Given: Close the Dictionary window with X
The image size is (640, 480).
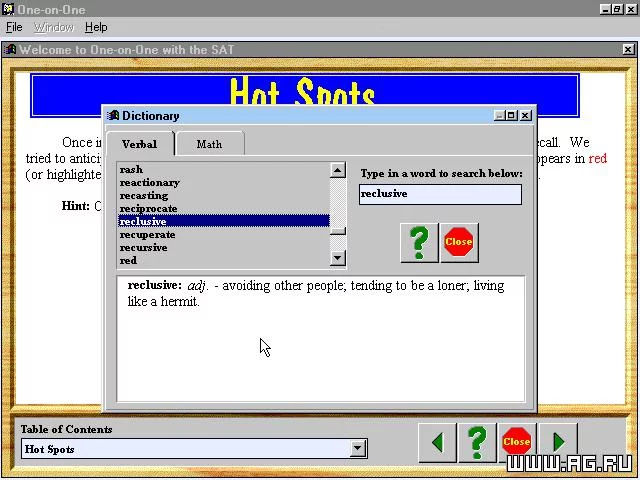Looking at the screenshot, I should [x=526, y=116].
